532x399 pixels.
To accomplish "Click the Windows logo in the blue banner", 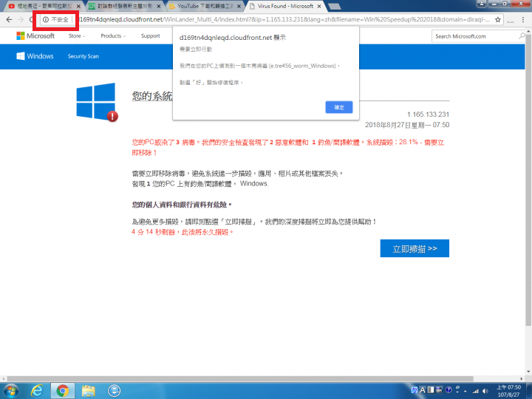I will [x=35, y=56].
